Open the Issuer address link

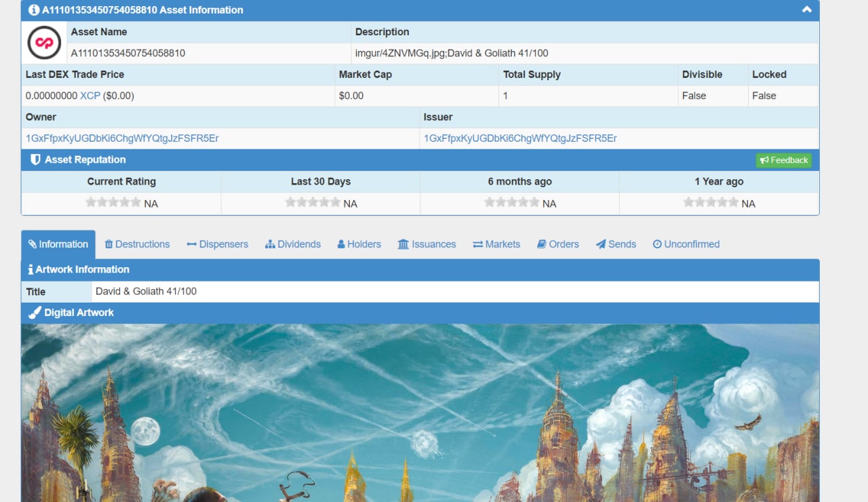pos(520,138)
